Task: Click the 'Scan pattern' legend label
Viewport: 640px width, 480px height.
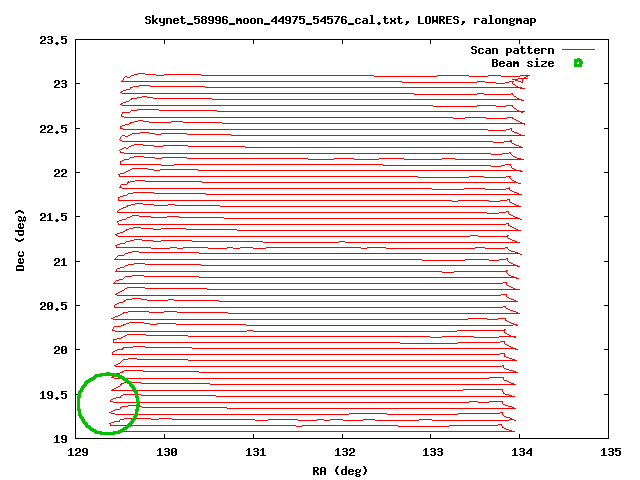Action: [x=512, y=50]
